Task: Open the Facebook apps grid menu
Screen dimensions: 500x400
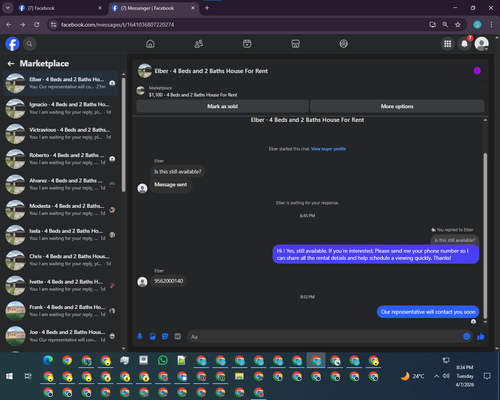Action: tap(448, 44)
